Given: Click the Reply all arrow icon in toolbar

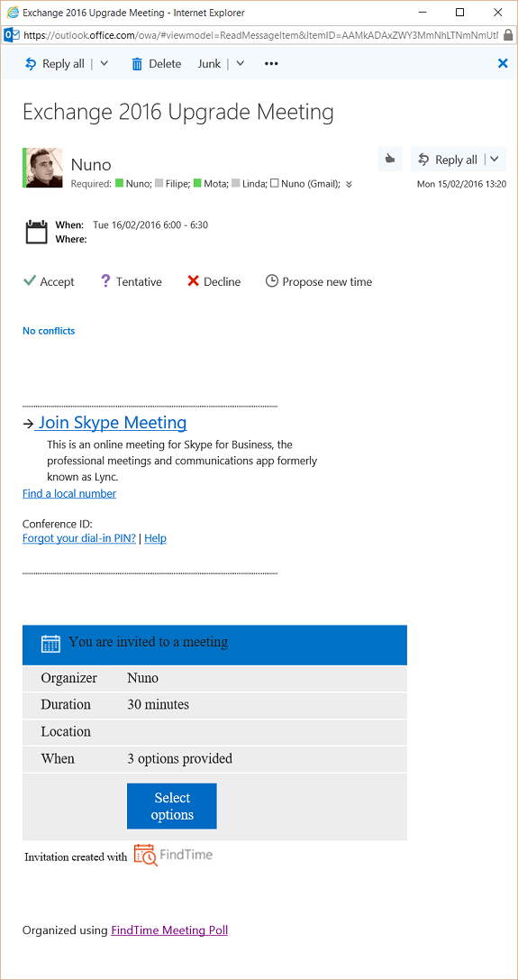Looking at the screenshot, I should pos(31,64).
